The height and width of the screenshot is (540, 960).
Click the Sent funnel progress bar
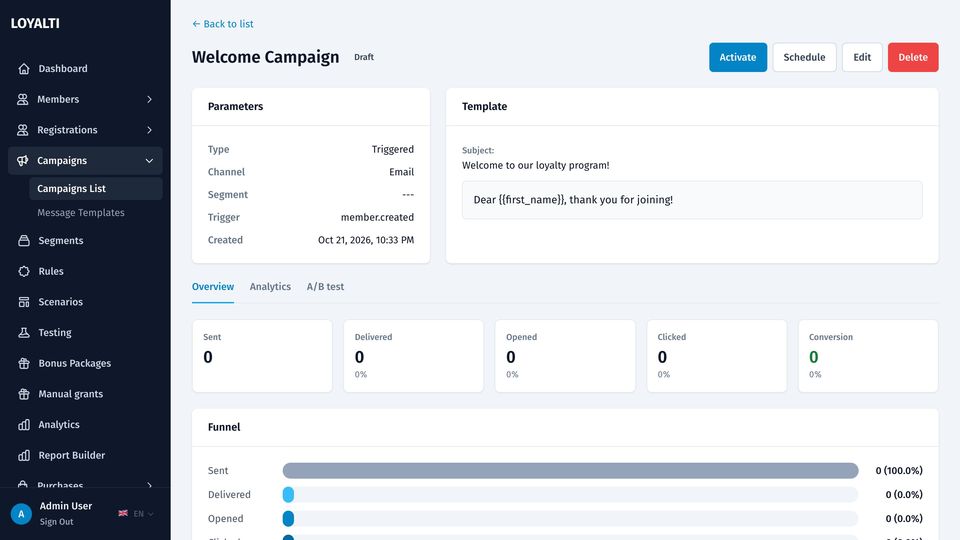[570, 470]
